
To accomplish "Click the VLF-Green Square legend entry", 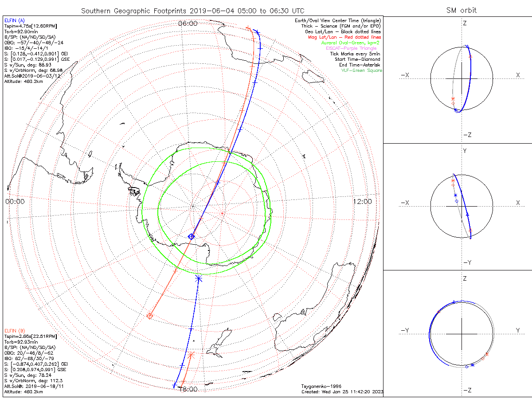I will (361, 70).
